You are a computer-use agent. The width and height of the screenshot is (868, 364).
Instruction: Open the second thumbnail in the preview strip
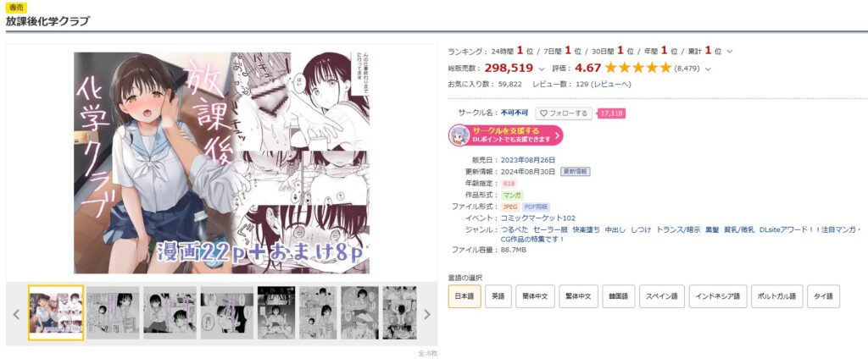pyautogui.click(x=113, y=312)
